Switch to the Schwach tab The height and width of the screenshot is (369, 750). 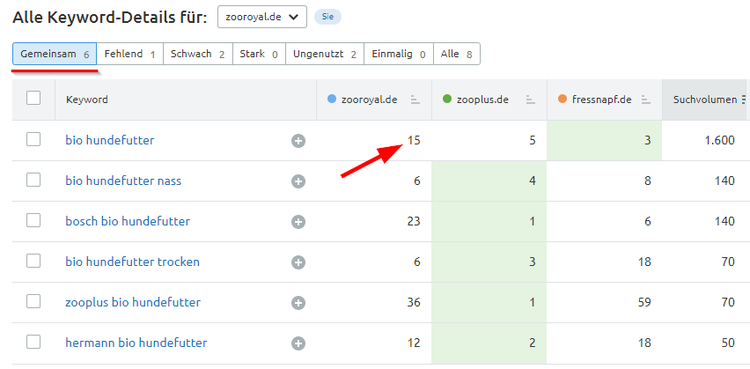click(x=198, y=54)
